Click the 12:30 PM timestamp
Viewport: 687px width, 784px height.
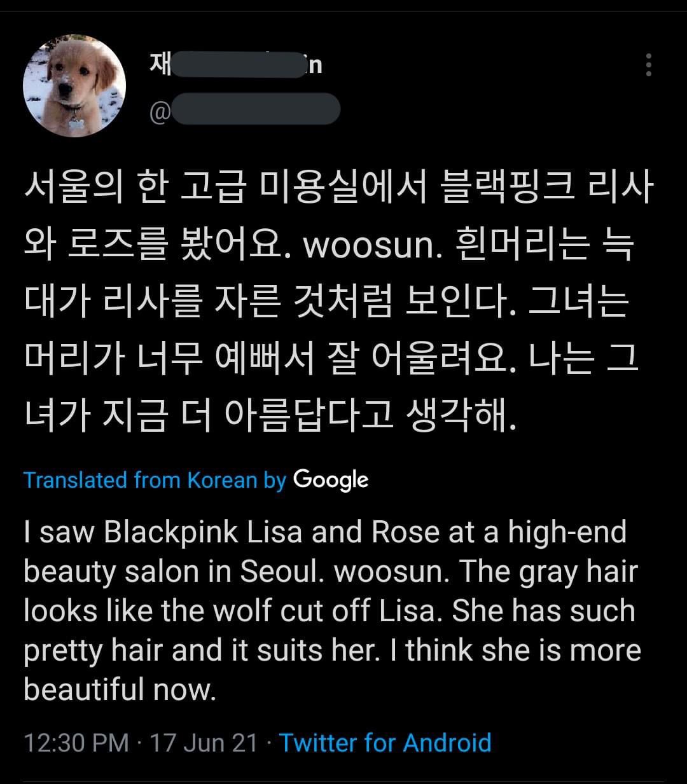76,743
